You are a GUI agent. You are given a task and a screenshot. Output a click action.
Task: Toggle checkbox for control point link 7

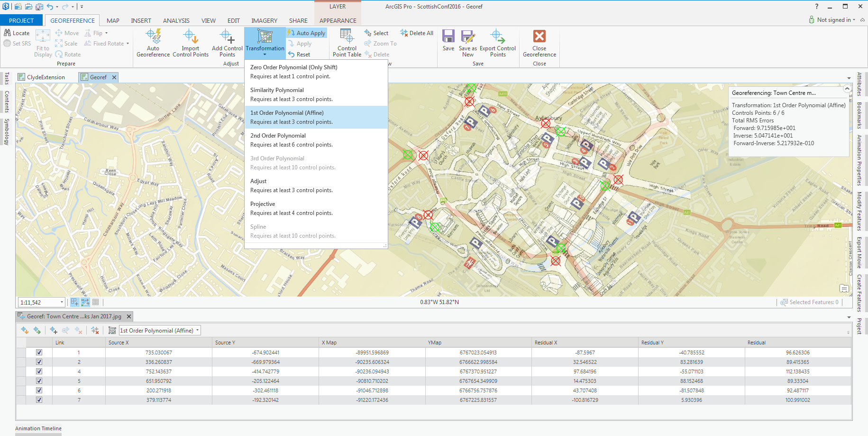pos(39,400)
